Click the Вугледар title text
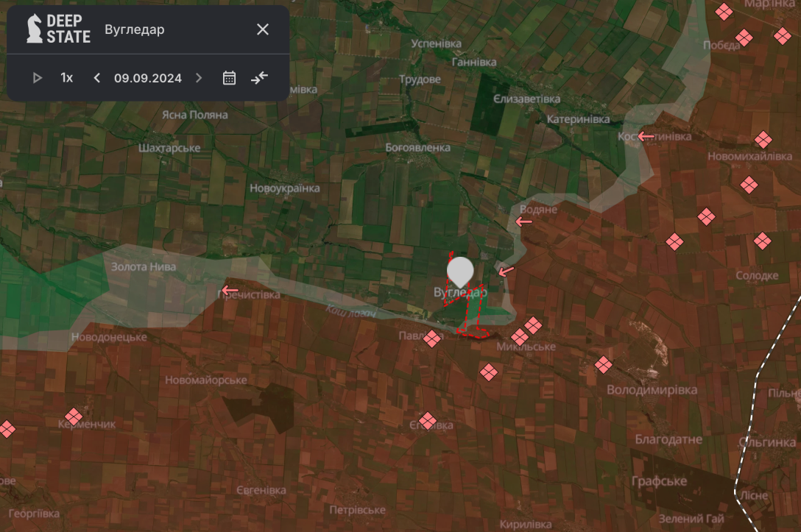This screenshot has width=801, height=532. (135, 30)
